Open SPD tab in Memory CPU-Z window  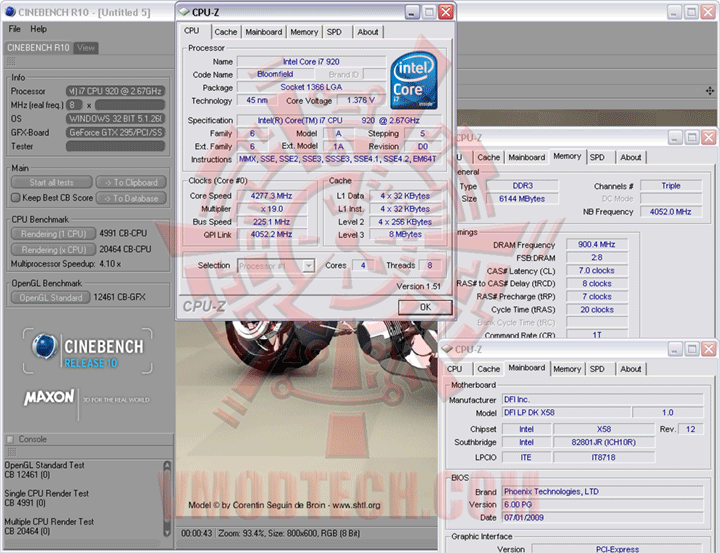coord(597,158)
